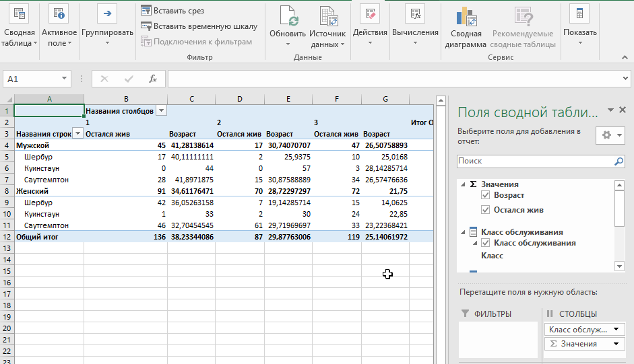
Task: Click Рекомендуемые сводные таблицы
Action: click(523, 26)
